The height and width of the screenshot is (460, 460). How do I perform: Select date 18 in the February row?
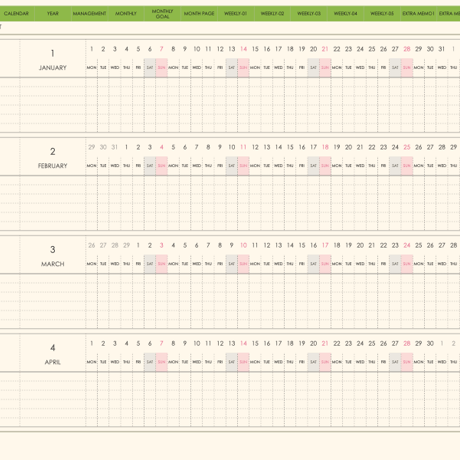coord(325,147)
